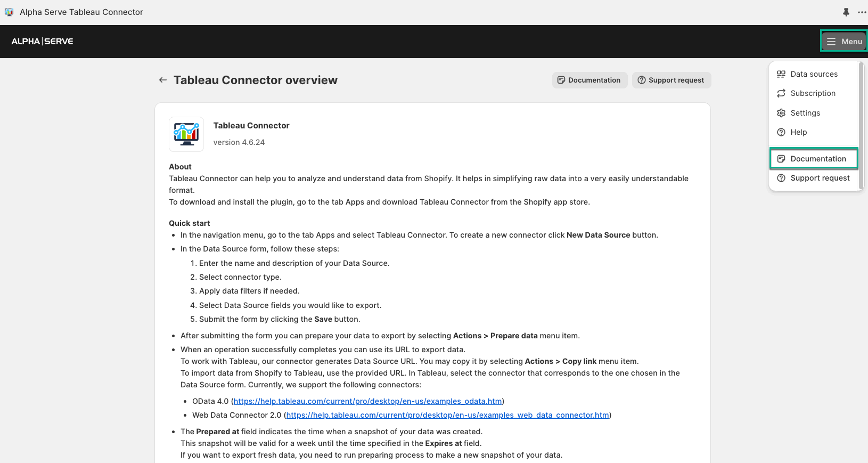Open the OData 4.0 help link
The height and width of the screenshot is (463, 868).
367,401
